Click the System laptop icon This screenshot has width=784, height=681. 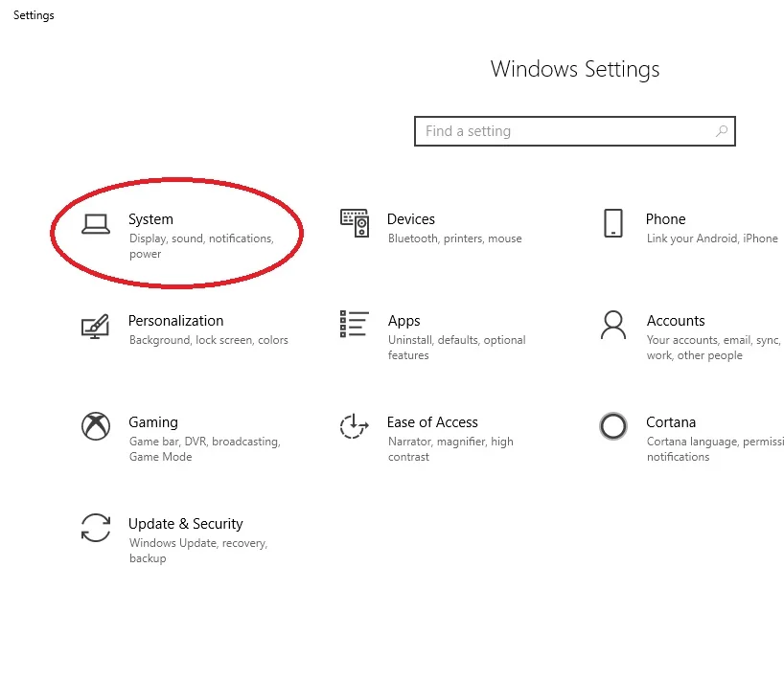96,224
